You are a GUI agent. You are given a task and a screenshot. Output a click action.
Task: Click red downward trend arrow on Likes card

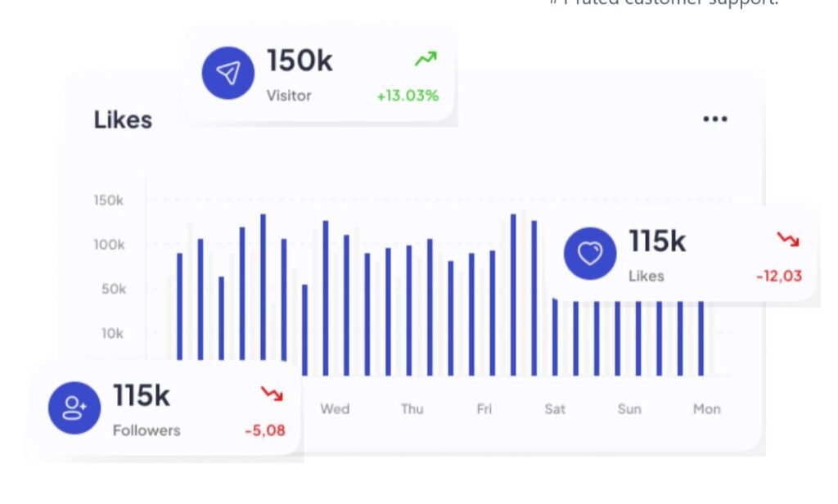788,239
